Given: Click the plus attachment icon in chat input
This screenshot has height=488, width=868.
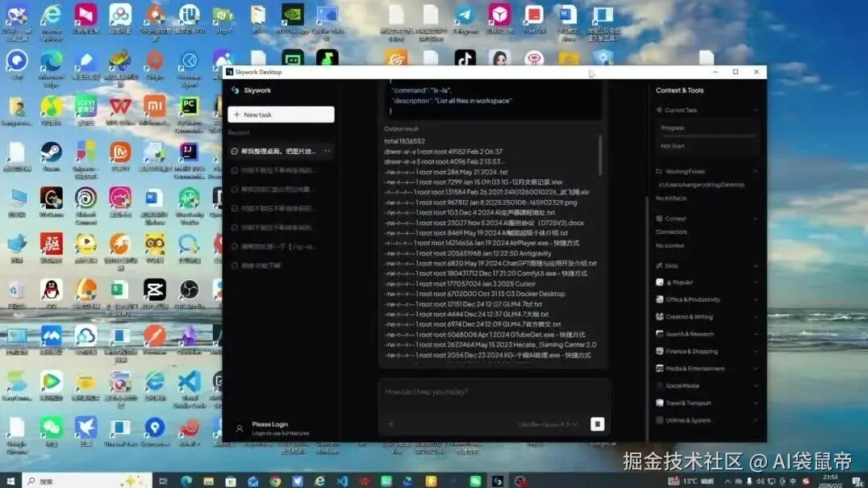Looking at the screenshot, I should (x=390, y=423).
